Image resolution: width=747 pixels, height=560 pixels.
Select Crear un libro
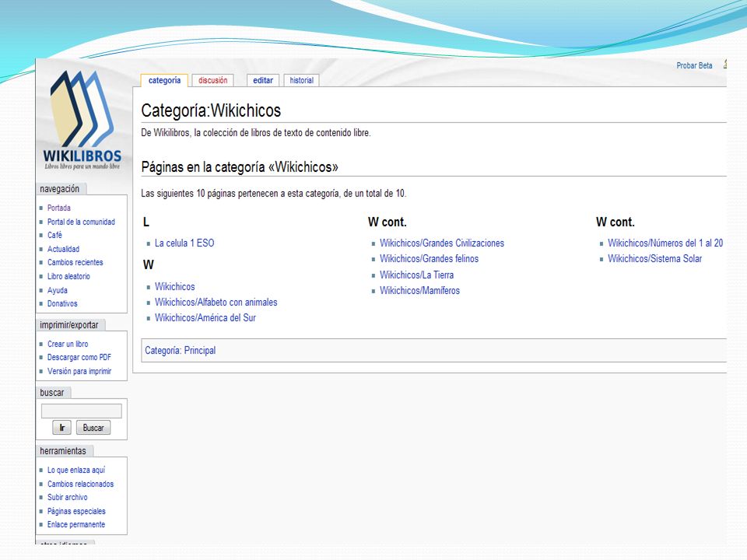(x=68, y=344)
